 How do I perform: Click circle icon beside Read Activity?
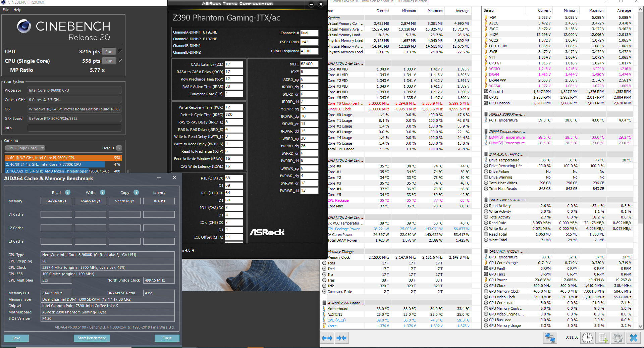[486, 206]
